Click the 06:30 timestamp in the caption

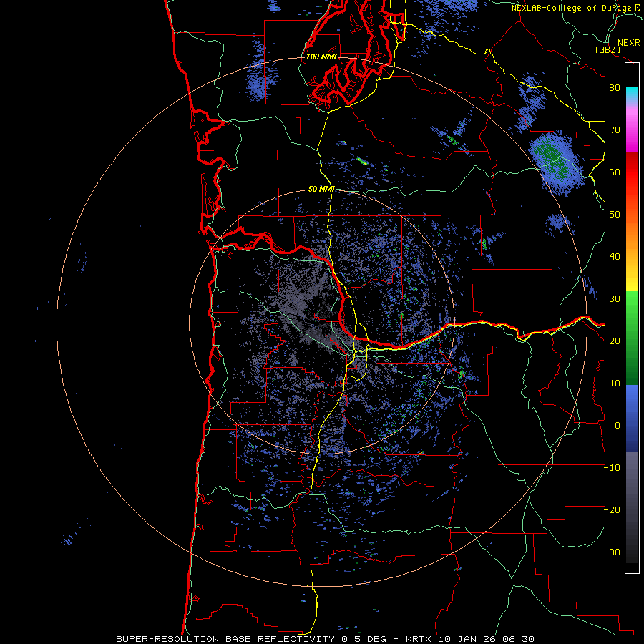[x=518, y=639]
